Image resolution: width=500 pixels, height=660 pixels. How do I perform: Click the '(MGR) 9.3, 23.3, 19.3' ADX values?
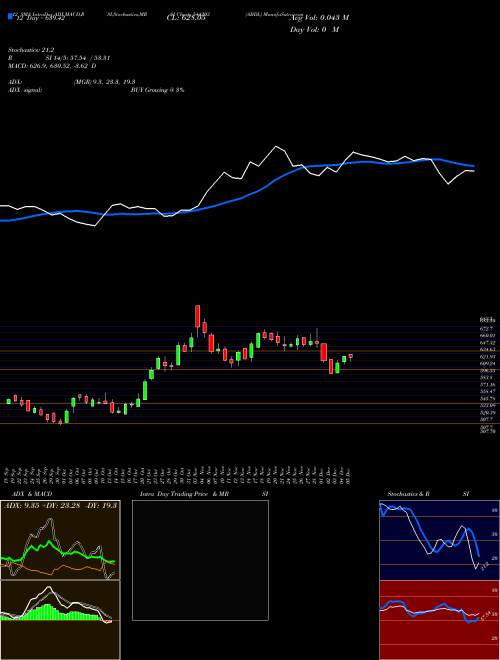point(104,82)
